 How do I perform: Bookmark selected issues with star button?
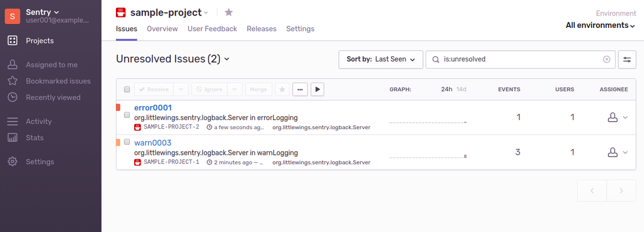282,89
